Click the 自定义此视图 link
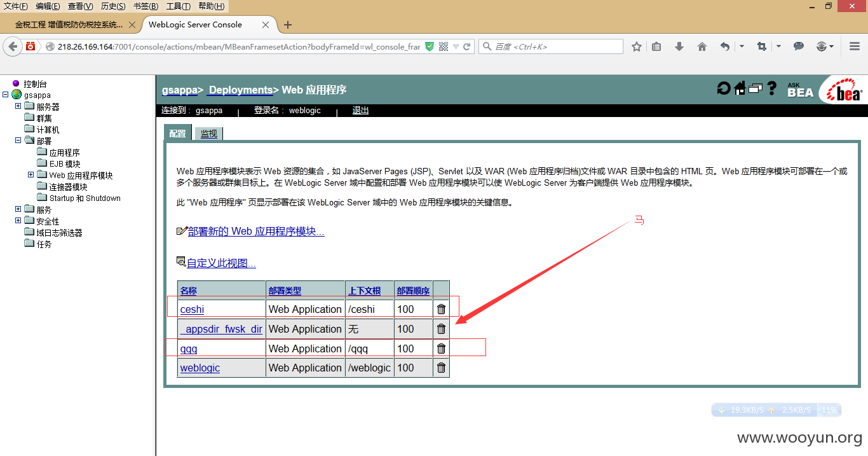The width and height of the screenshot is (868, 456). pyautogui.click(x=221, y=263)
